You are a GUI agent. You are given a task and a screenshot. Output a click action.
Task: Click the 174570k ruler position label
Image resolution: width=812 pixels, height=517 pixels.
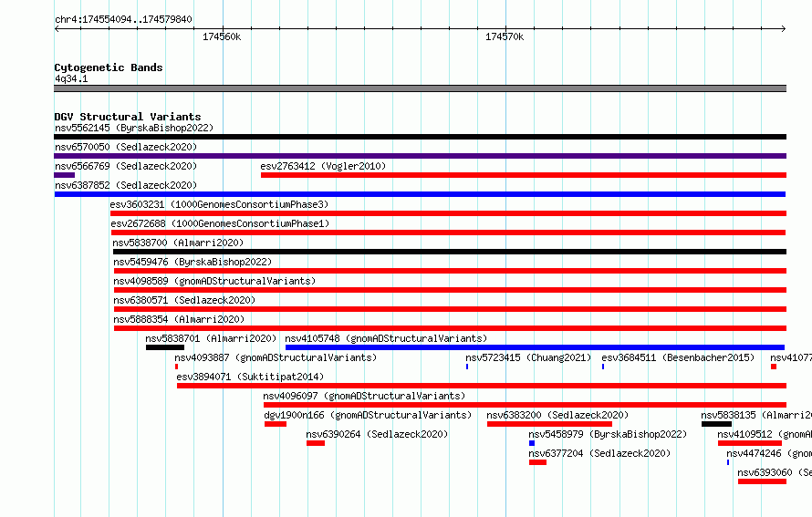tap(505, 36)
